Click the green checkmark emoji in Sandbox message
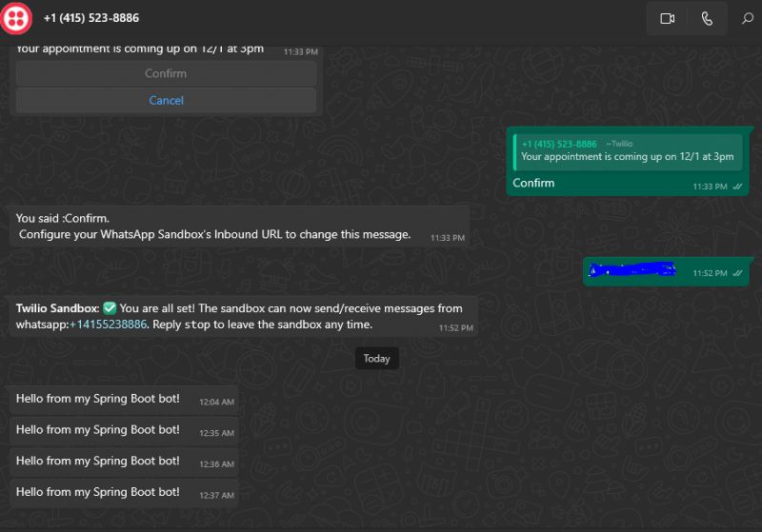 (x=109, y=308)
